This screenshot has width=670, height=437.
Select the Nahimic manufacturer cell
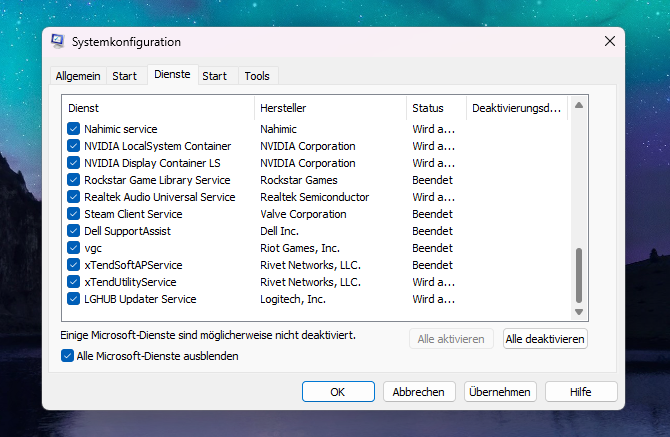click(278, 129)
